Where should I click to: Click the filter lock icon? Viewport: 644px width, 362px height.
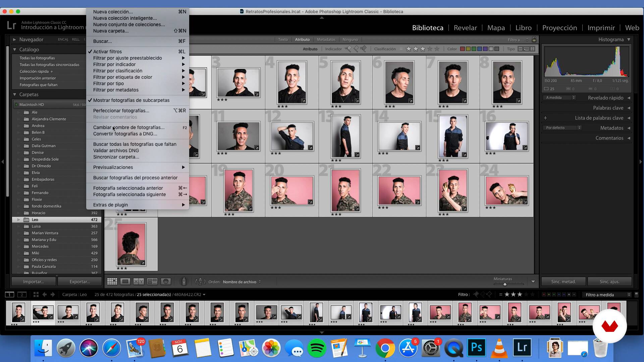[534, 40]
